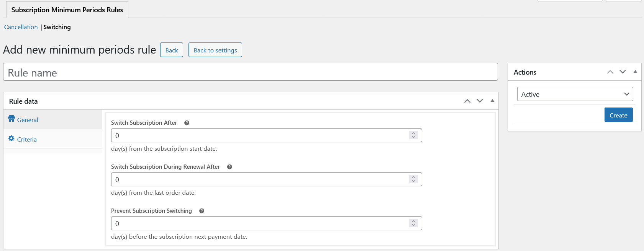Click stepper arrows in Switch Subscription After field
Image resolution: width=644 pixels, height=251 pixels.
[413, 135]
